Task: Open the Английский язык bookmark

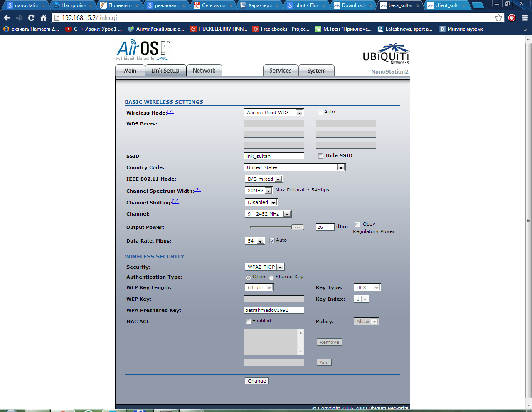Action: tap(156, 29)
